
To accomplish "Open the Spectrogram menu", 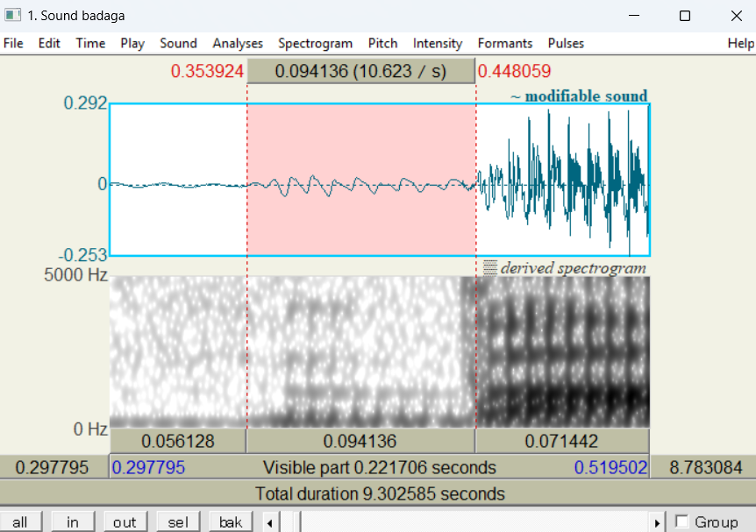I will click(316, 43).
